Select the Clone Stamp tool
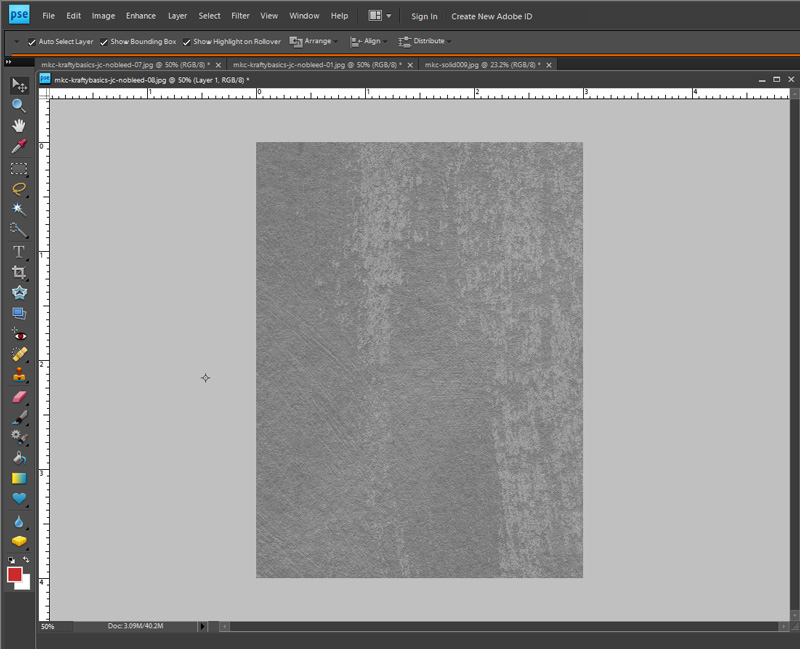 tap(19, 375)
